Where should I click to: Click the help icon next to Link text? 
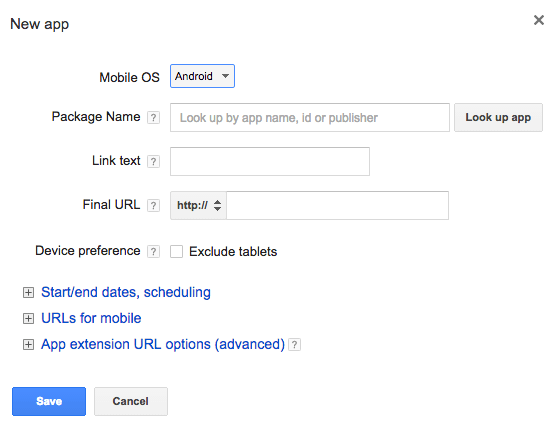click(153, 162)
